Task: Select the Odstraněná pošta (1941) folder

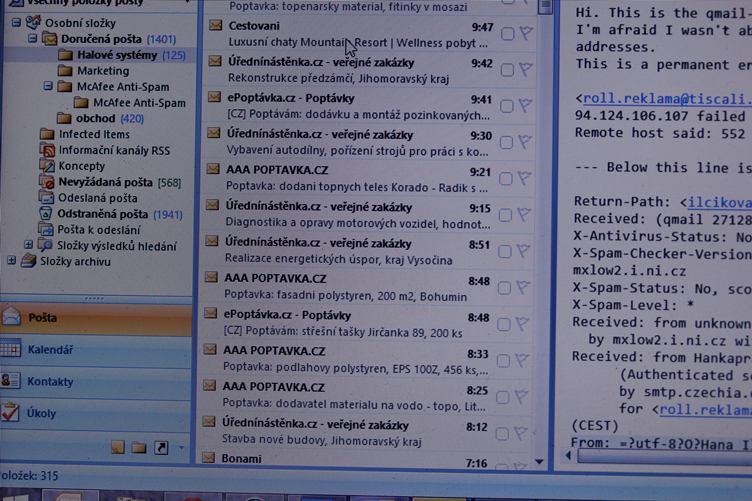Action: 120,214
